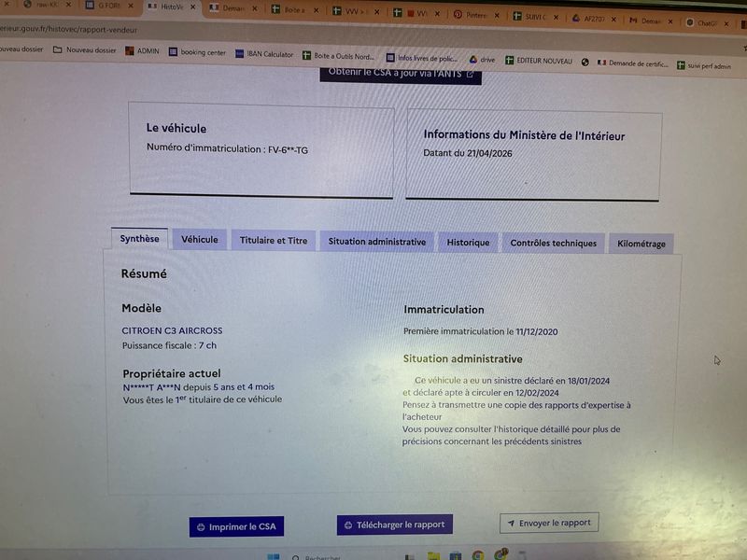Viewport: 747px width, 560px height.
Task: Click the browser address bar URL
Action: pos(68,30)
